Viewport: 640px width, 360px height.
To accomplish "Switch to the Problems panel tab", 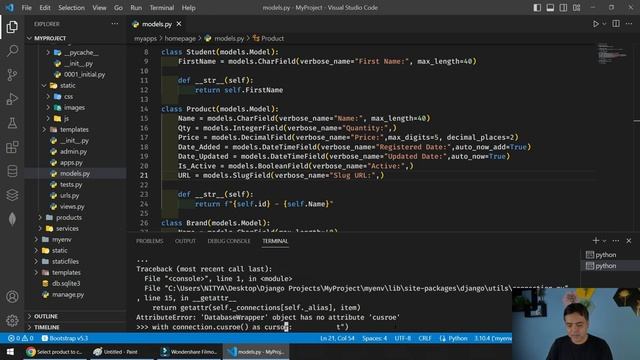I will (149, 241).
